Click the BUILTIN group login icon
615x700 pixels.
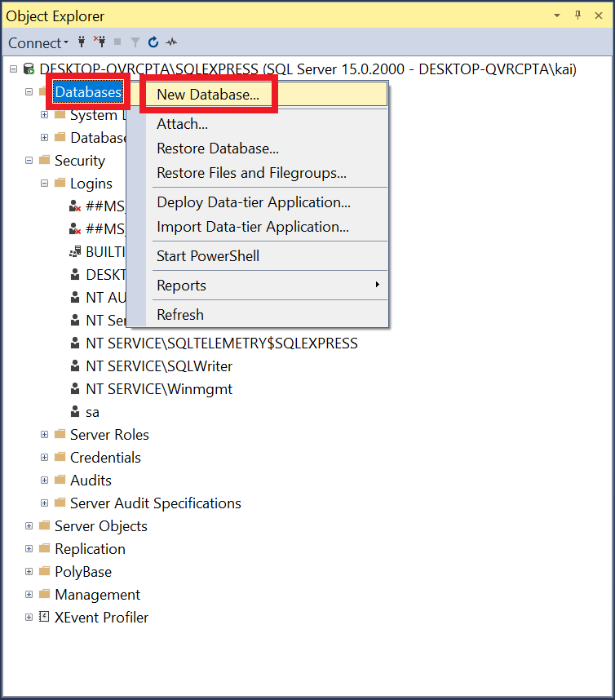(x=75, y=252)
